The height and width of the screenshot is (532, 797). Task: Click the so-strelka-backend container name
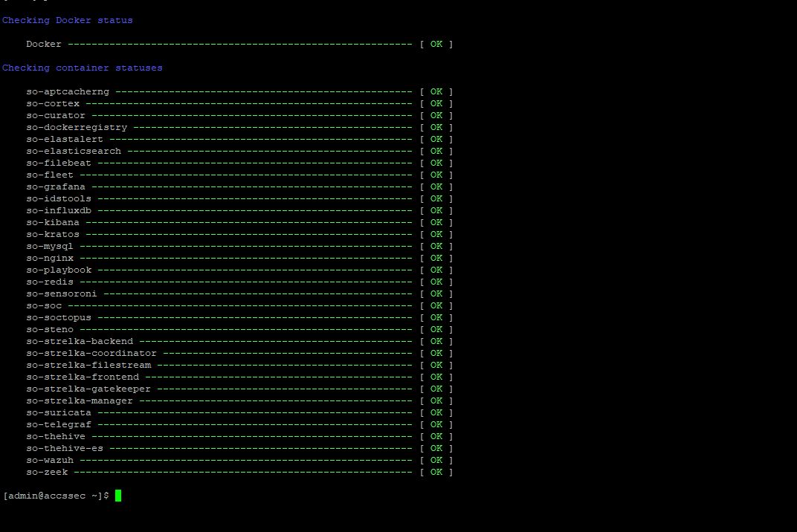[x=80, y=342]
